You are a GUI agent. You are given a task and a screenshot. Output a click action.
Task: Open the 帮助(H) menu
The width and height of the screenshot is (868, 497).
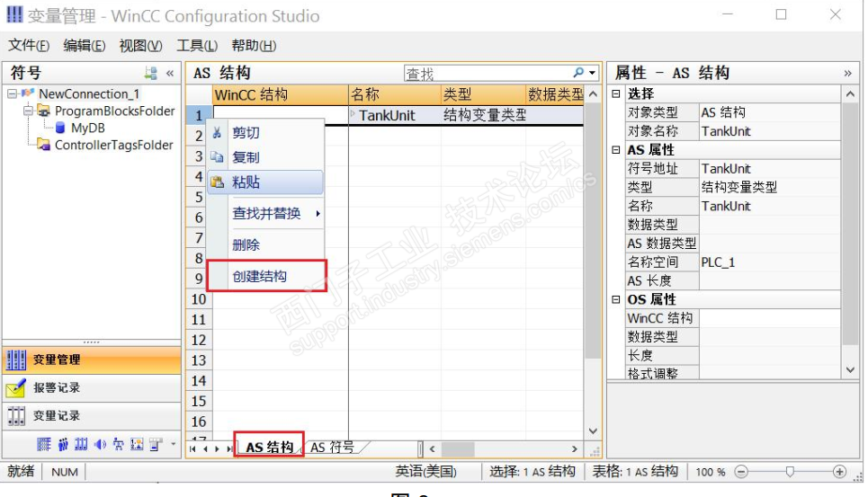point(254,45)
